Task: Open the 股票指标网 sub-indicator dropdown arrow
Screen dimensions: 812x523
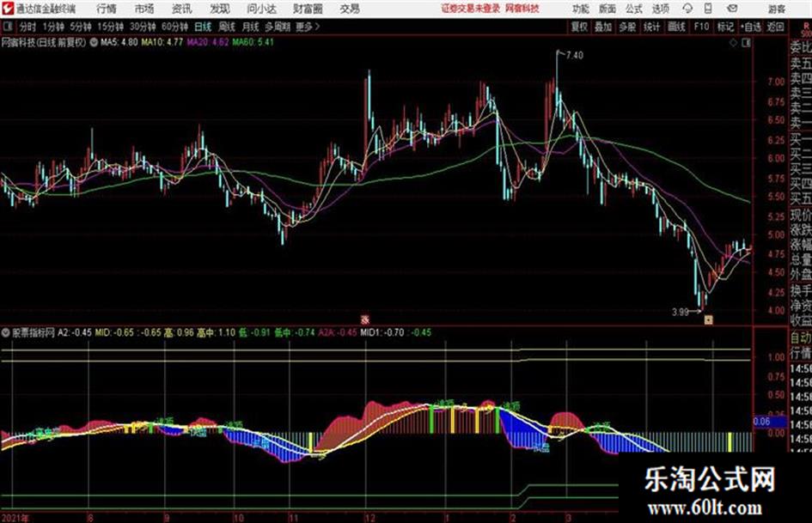Action: (x=6, y=332)
